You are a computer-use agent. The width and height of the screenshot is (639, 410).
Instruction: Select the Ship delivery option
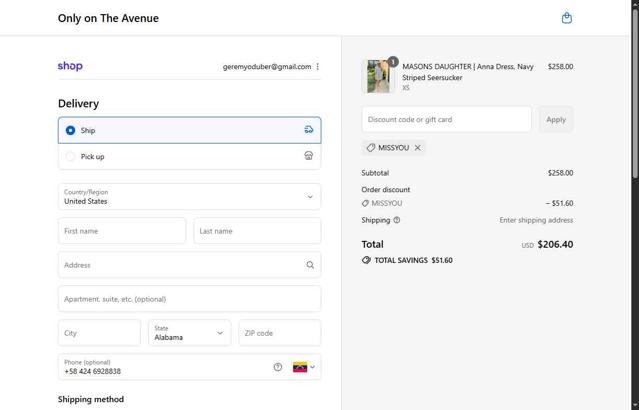point(189,130)
